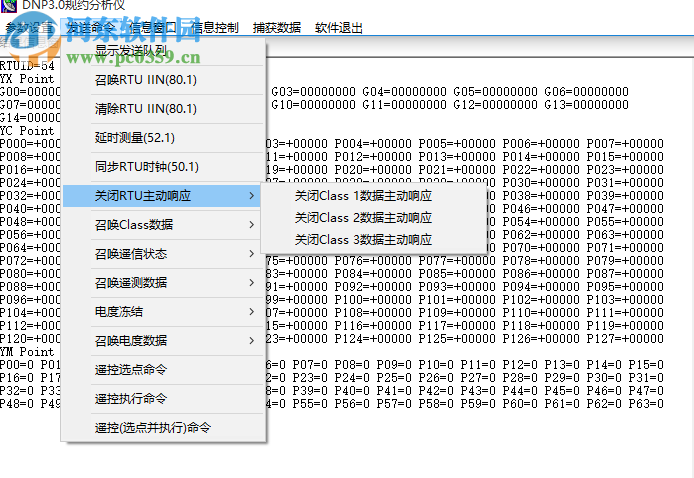Click value P047=+00000
The height and width of the screenshot is (478, 694).
[625, 209]
